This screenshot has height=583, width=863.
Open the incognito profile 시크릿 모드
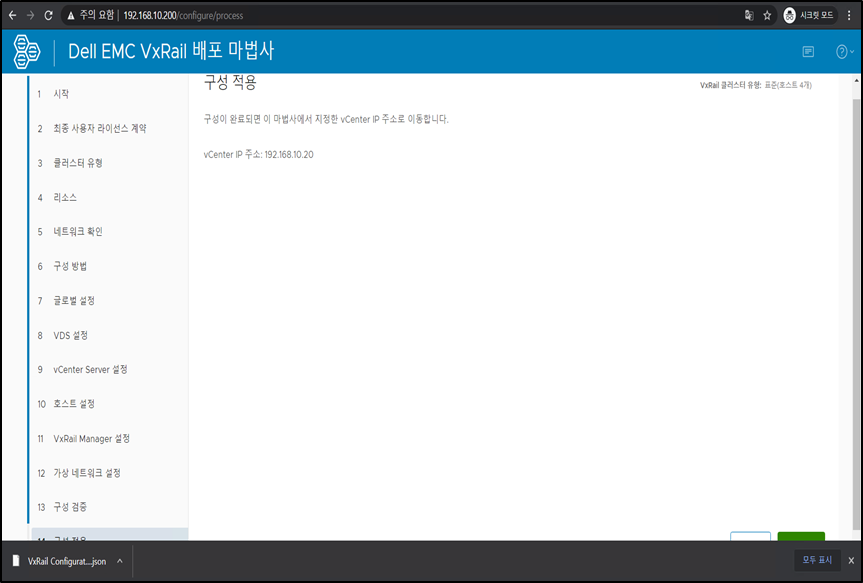click(x=808, y=15)
